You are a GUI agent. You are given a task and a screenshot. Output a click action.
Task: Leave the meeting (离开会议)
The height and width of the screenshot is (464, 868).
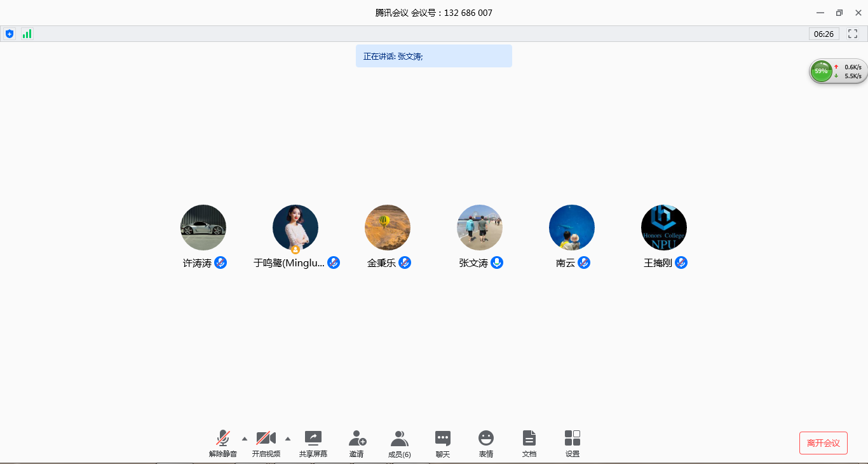823,443
